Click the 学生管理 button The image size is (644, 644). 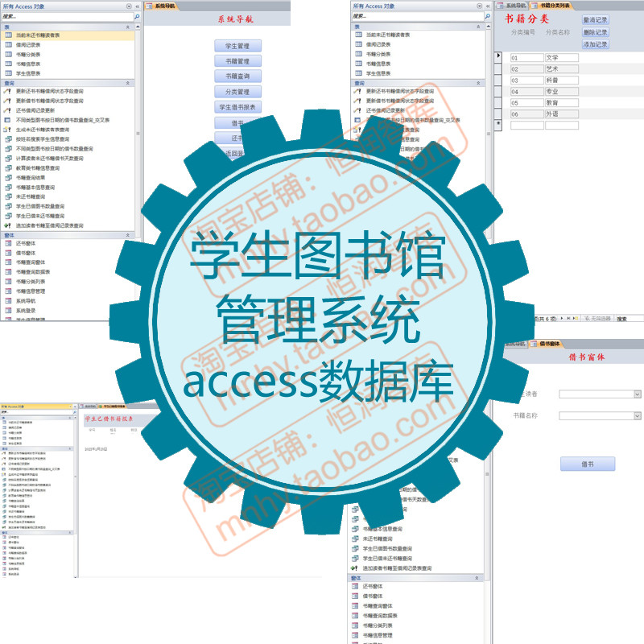click(x=237, y=46)
